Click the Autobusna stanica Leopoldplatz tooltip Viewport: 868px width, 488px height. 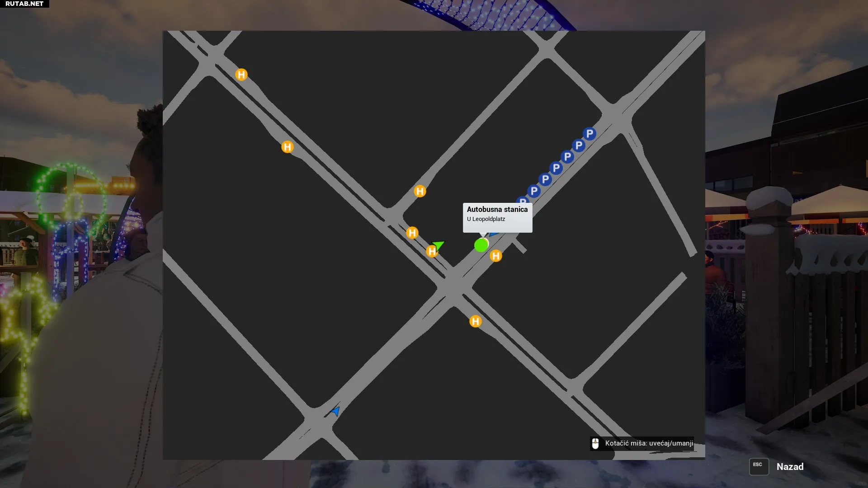497,217
